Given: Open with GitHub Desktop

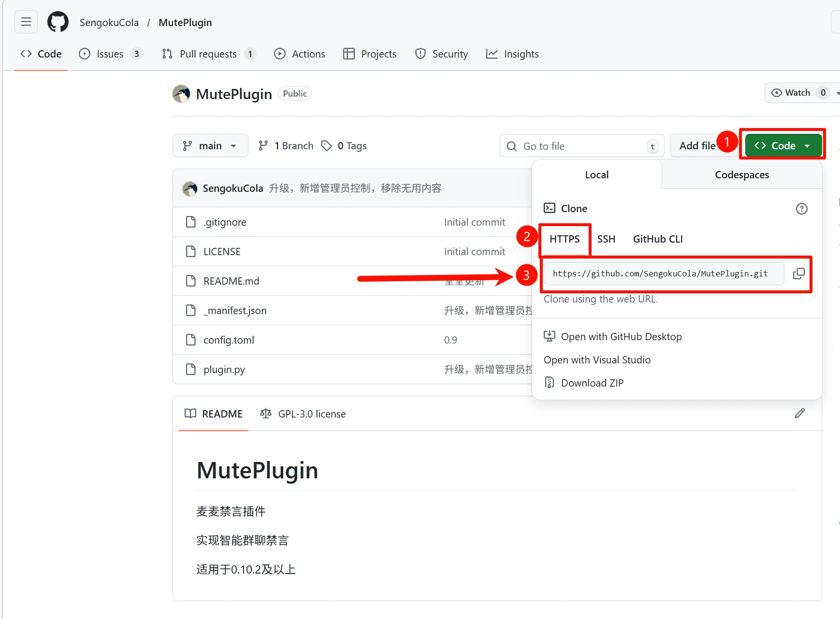Looking at the screenshot, I should (x=621, y=337).
